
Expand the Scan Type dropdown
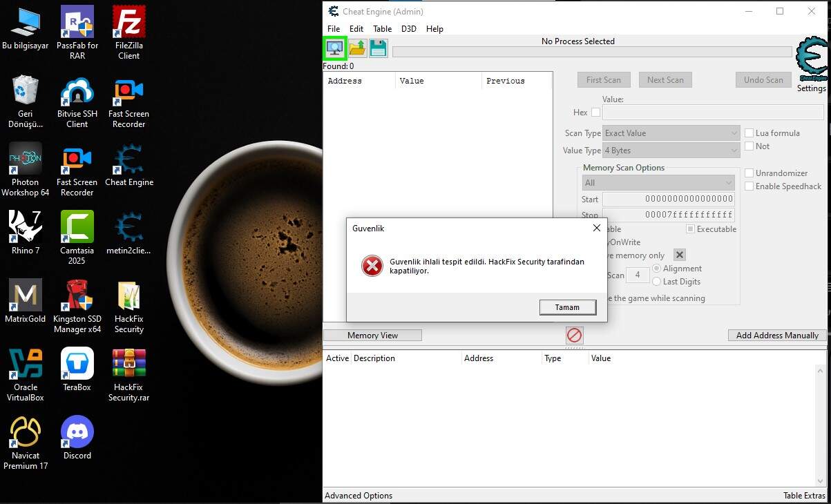click(671, 133)
